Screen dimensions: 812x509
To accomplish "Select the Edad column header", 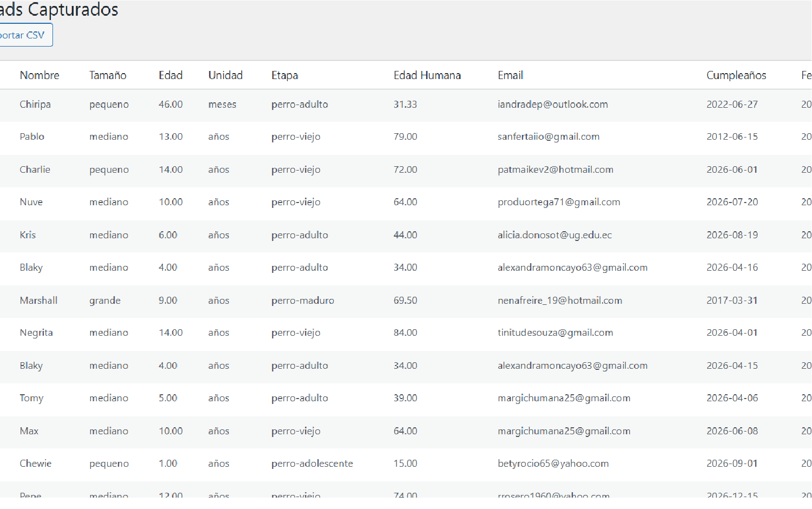I will pyautogui.click(x=170, y=75).
